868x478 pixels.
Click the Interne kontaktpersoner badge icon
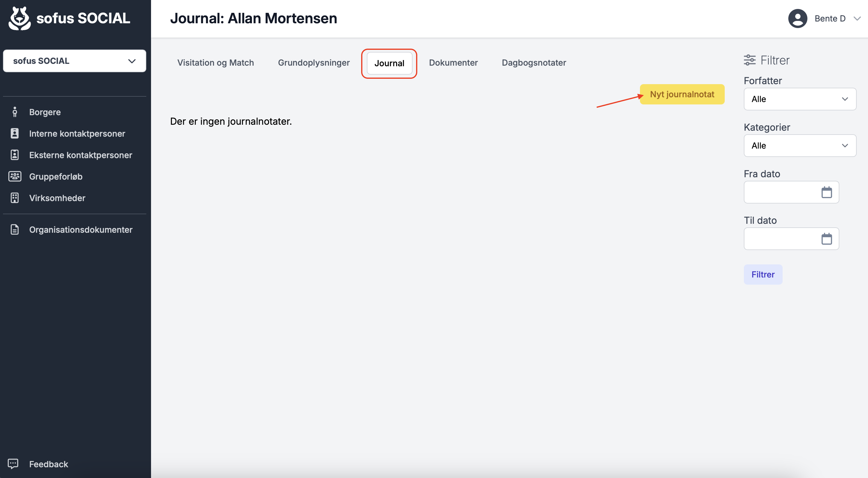[15, 133]
